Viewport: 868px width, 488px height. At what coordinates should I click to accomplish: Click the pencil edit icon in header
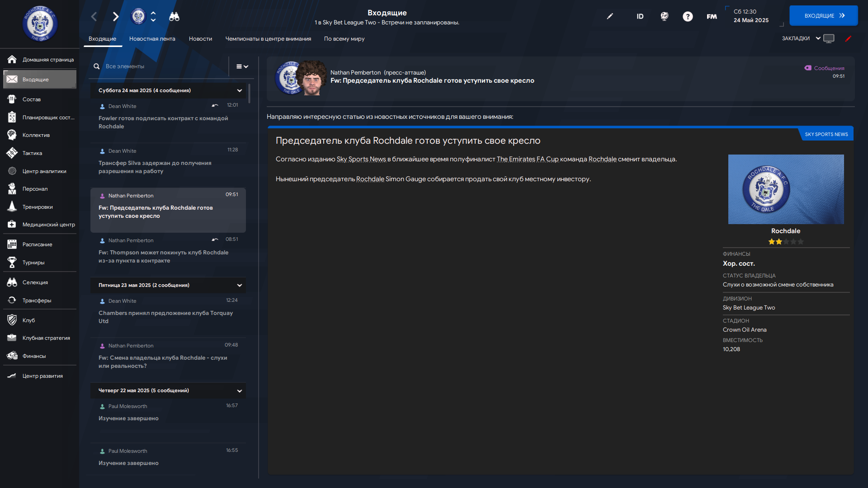[x=610, y=16]
